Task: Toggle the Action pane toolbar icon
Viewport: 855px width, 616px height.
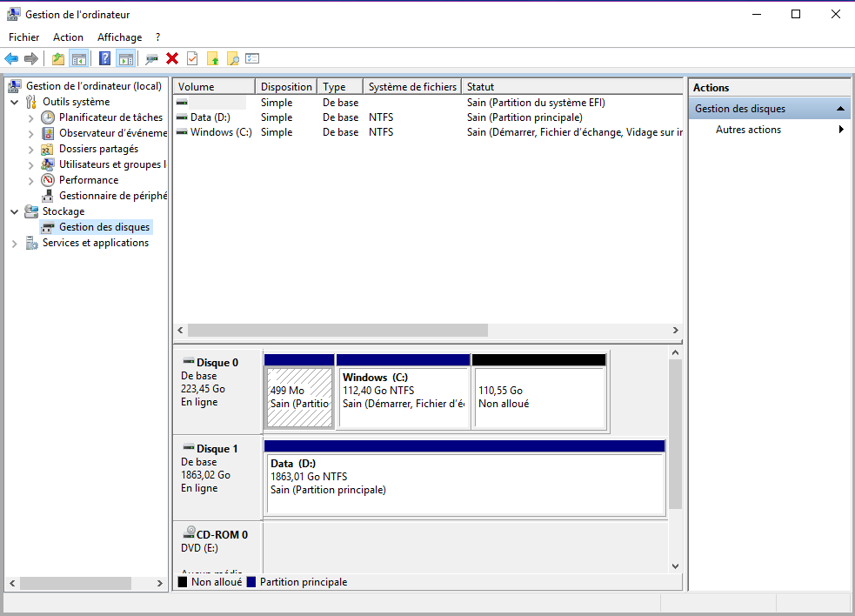Action: (126, 58)
